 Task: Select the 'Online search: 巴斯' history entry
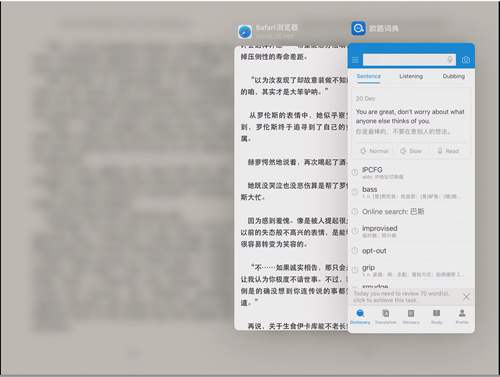(412, 212)
